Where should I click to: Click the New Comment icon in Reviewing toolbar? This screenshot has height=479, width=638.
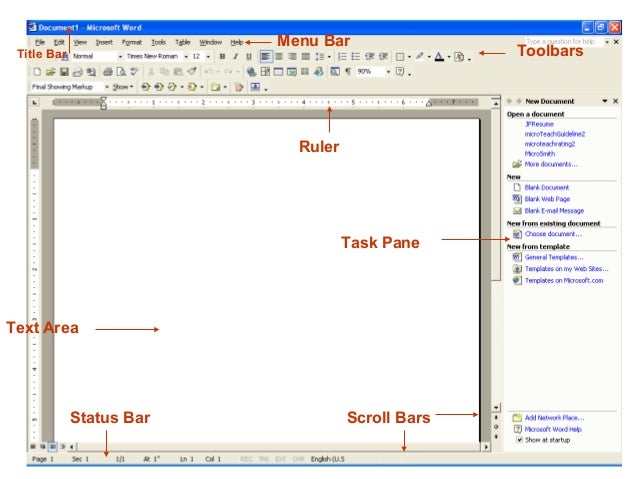click(215, 87)
